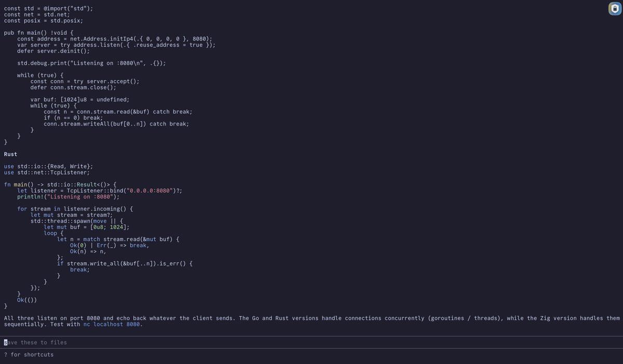Click the 'for stream in listener.incoming()' line

tap(75, 209)
